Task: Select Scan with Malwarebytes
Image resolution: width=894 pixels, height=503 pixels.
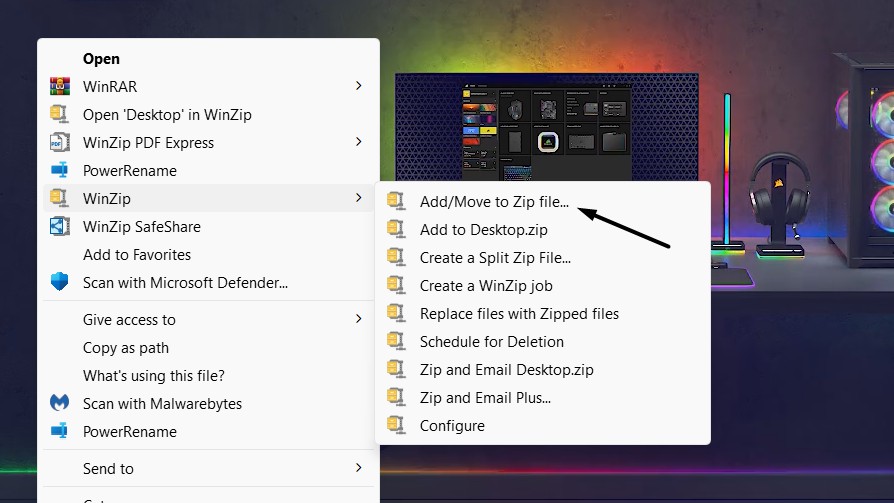Action: click(x=209, y=403)
